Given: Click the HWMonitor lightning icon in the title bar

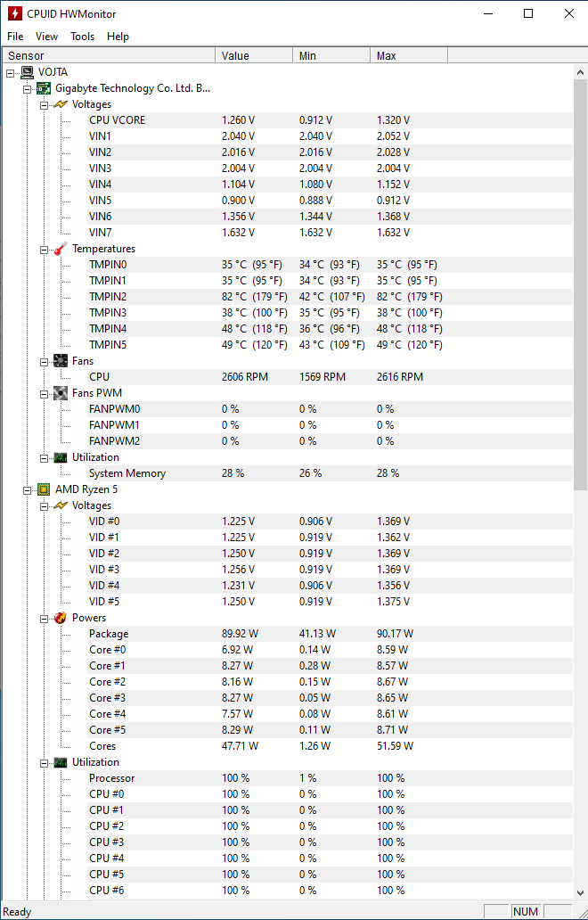Looking at the screenshot, I should (x=14, y=13).
